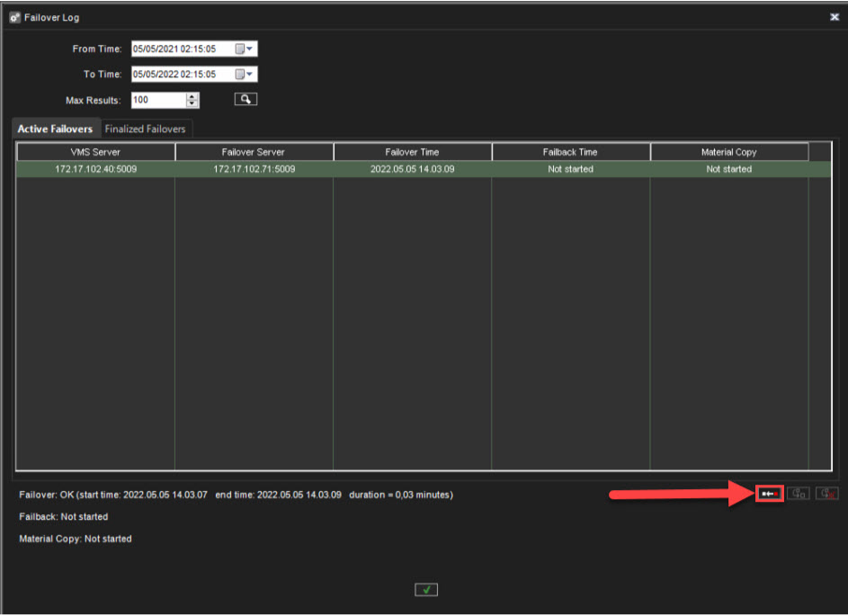The image size is (848, 616).
Task: Click the start material copy icon
Action: coord(798,494)
